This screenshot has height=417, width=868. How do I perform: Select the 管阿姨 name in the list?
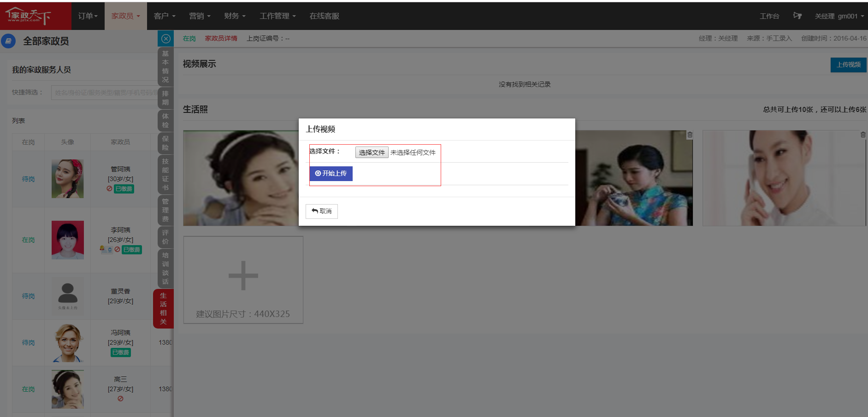coord(120,169)
